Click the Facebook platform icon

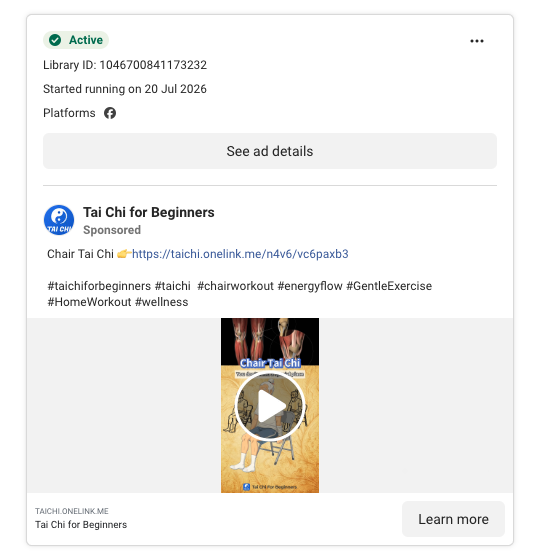click(110, 113)
